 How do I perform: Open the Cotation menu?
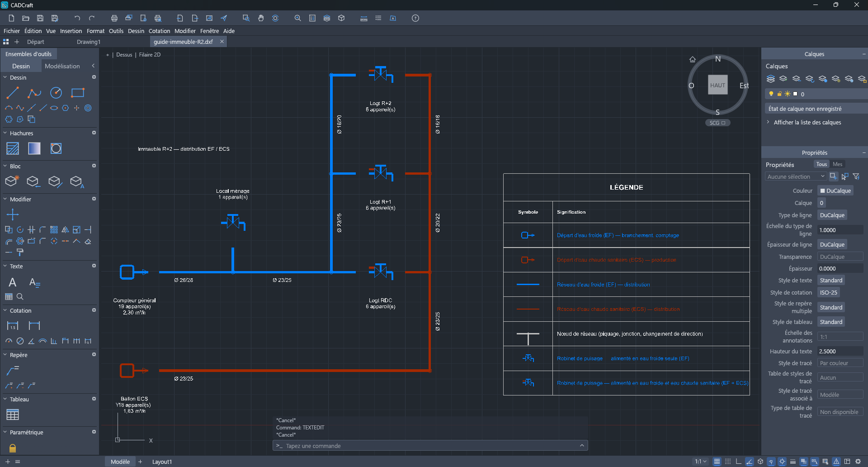coord(159,31)
